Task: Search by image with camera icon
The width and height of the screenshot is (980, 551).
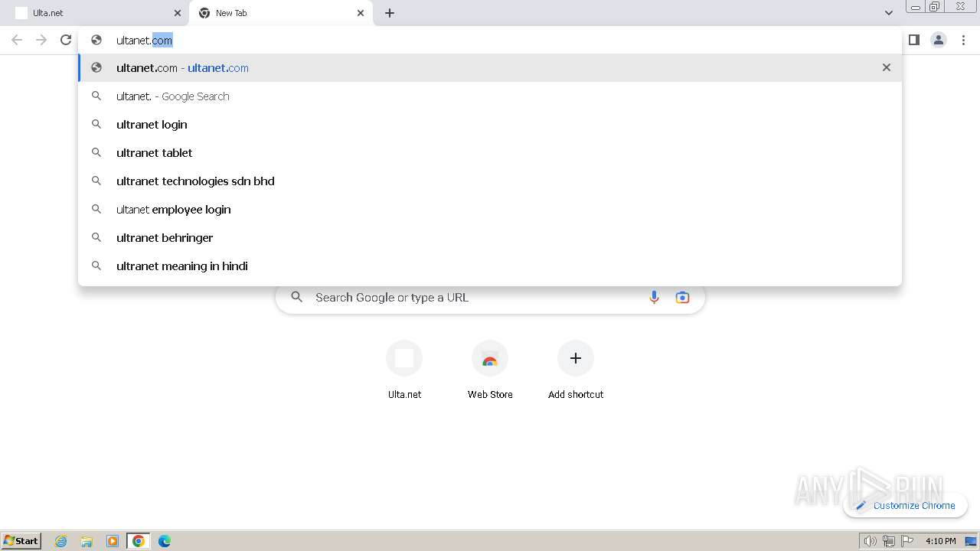Action: click(682, 298)
